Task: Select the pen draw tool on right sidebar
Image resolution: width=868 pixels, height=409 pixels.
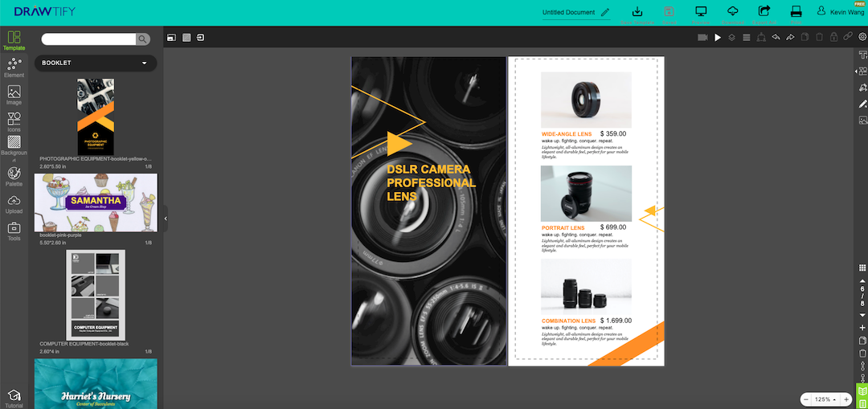Action: (862, 104)
